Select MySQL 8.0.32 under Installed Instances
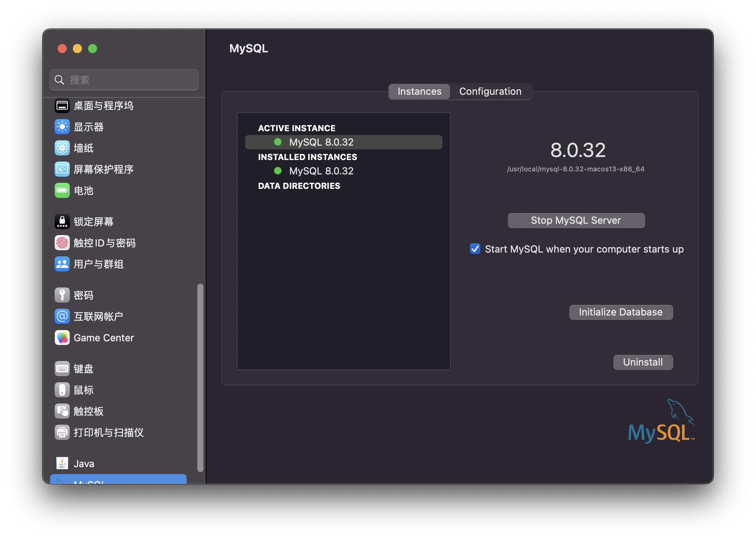Screen dimensions: 756x540 pos(321,171)
